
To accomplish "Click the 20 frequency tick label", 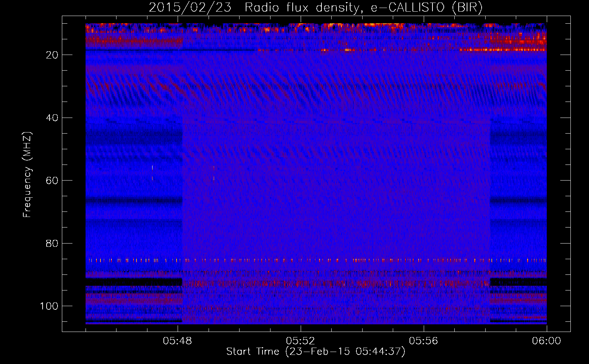I will tap(52, 55).
